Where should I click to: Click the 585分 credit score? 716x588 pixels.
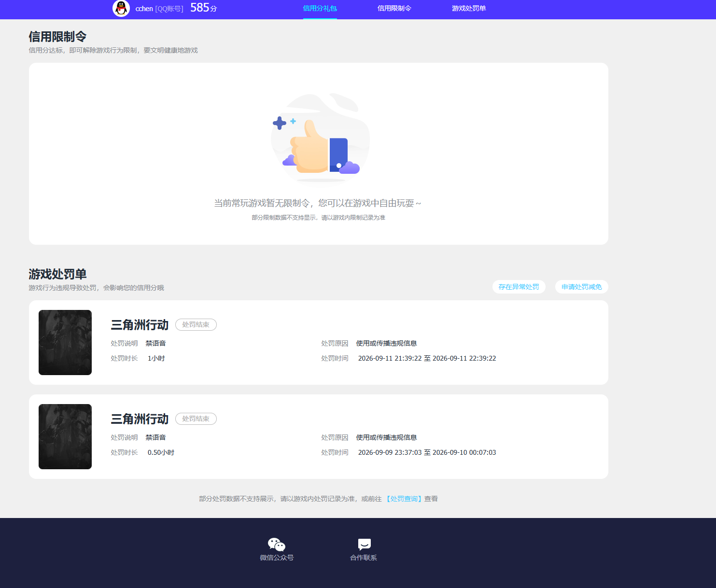point(203,8)
